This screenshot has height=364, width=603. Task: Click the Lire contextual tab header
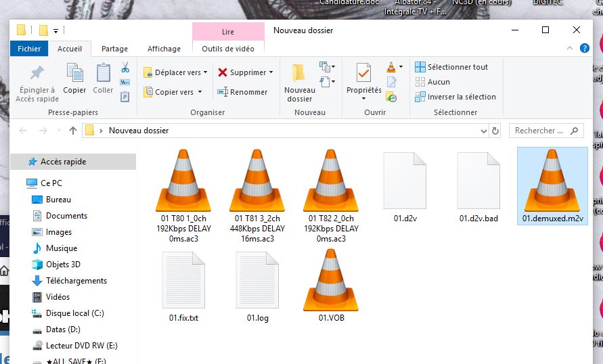click(228, 32)
